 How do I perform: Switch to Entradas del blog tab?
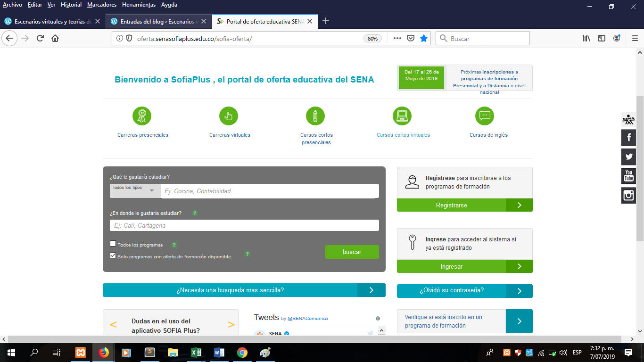pyautogui.click(x=157, y=21)
